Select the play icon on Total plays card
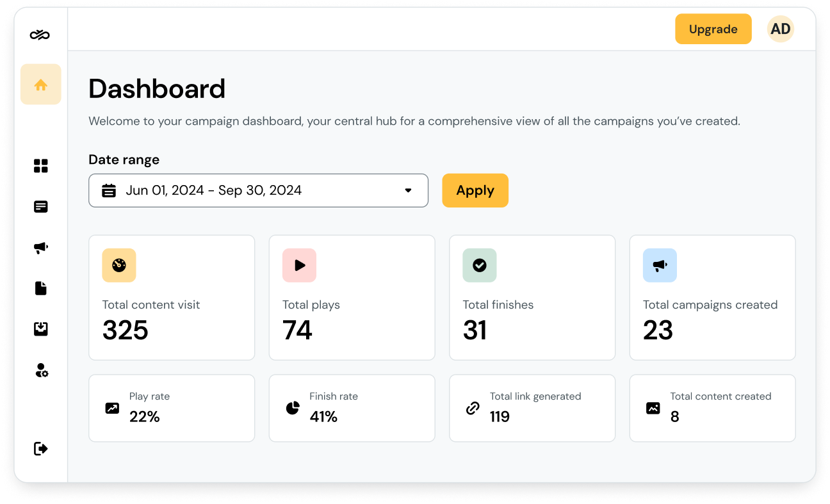Screen dimensions: 830x504 299,265
